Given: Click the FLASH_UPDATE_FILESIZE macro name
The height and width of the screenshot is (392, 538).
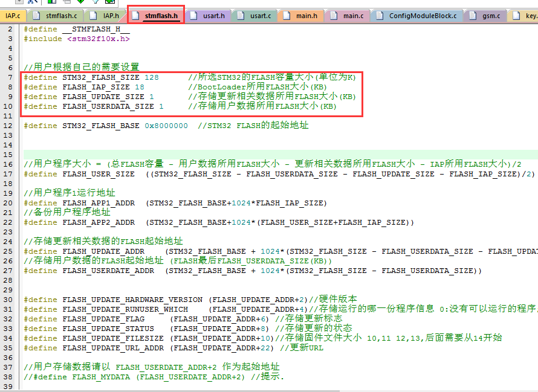Looking at the screenshot, I should (113, 338).
